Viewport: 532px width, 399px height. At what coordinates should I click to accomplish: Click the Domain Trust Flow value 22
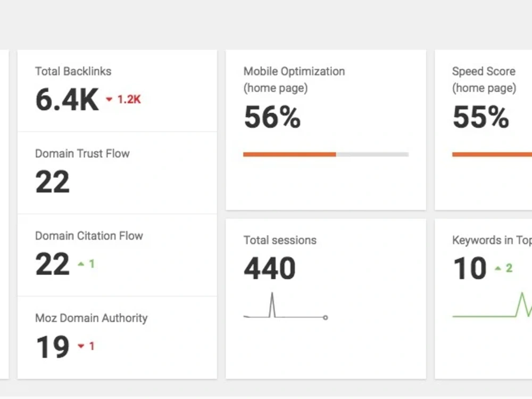coord(53,182)
